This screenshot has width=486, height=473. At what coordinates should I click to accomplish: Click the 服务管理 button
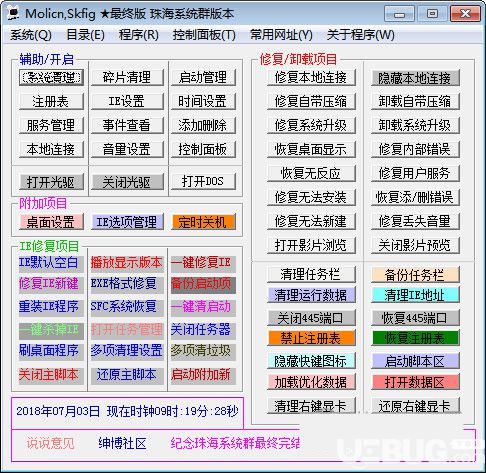click(51, 125)
